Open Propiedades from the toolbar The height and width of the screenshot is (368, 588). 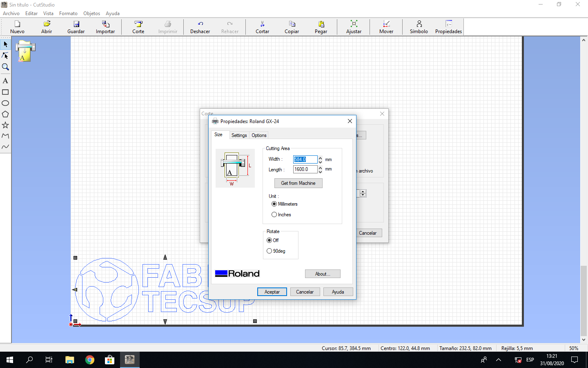click(x=449, y=27)
